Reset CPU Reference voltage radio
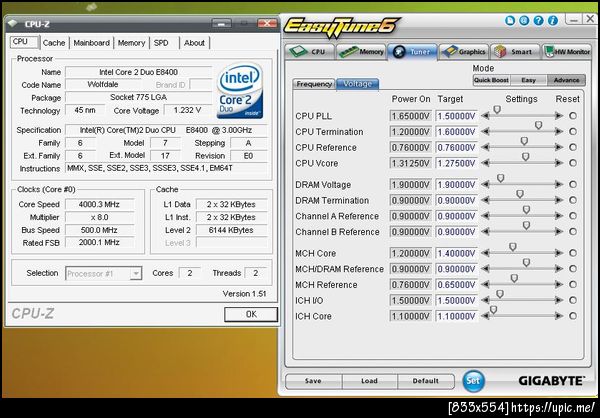Viewport: 600px width, 418px height. [573, 147]
